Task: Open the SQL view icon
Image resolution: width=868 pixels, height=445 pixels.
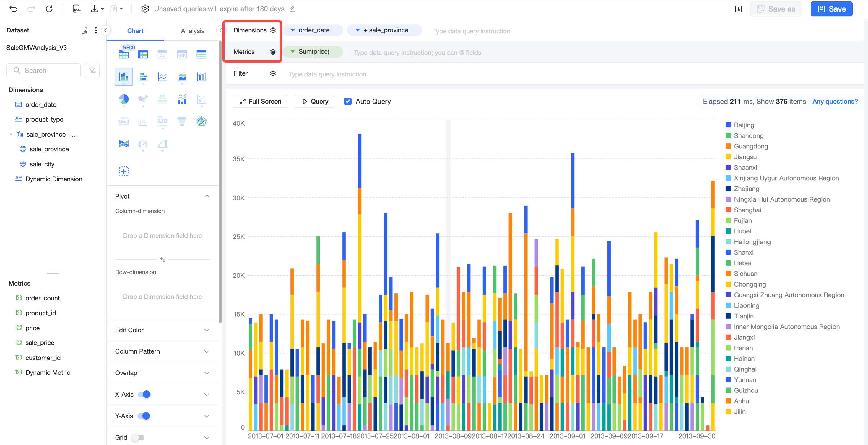Action: (77, 9)
